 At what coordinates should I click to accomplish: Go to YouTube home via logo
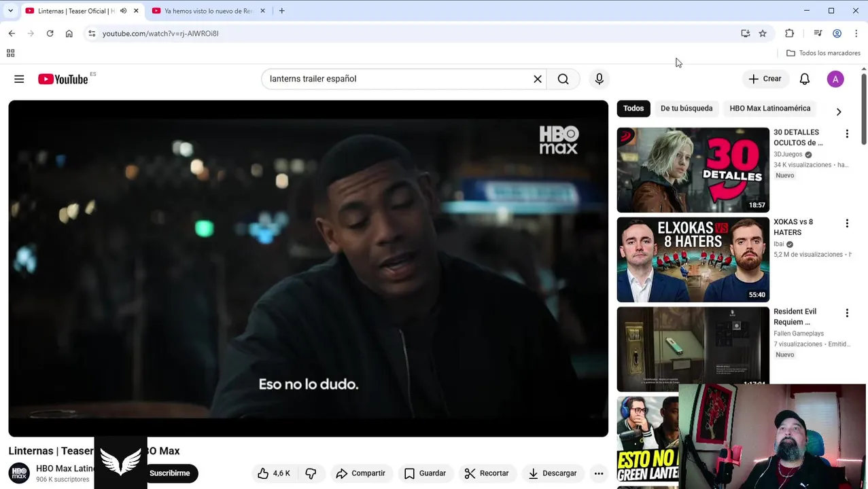click(x=63, y=79)
